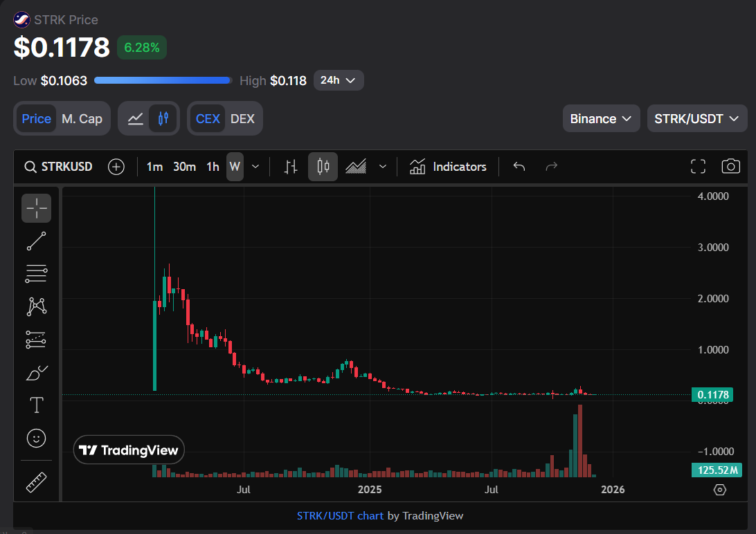Select the 30m interval
The width and height of the screenshot is (756, 534).
point(185,167)
